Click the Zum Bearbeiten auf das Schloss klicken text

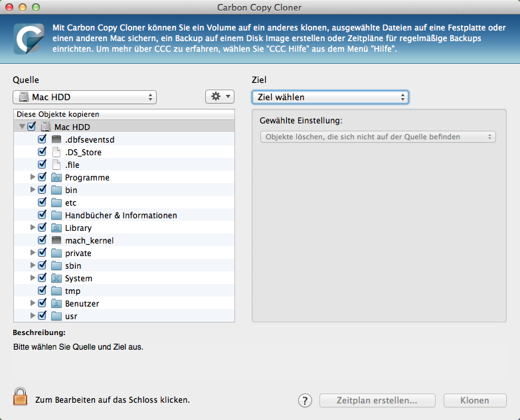pyautogui.click(x=113, y=400)
